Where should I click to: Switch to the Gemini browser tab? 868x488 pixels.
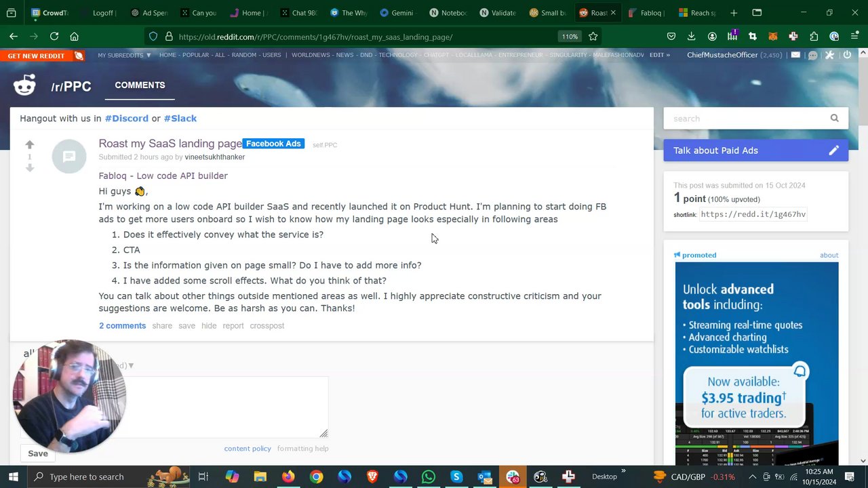tap(397, 12)
